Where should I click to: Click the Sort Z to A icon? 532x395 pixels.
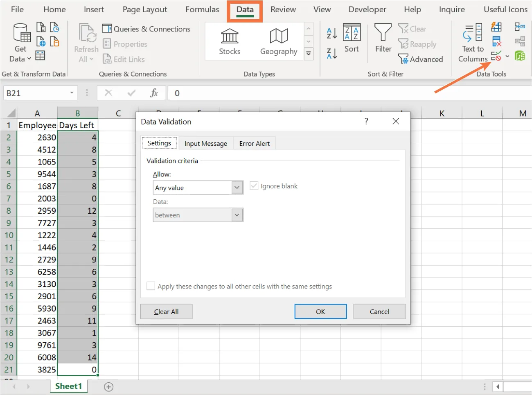pyautogui.click(x=331, y=52)
